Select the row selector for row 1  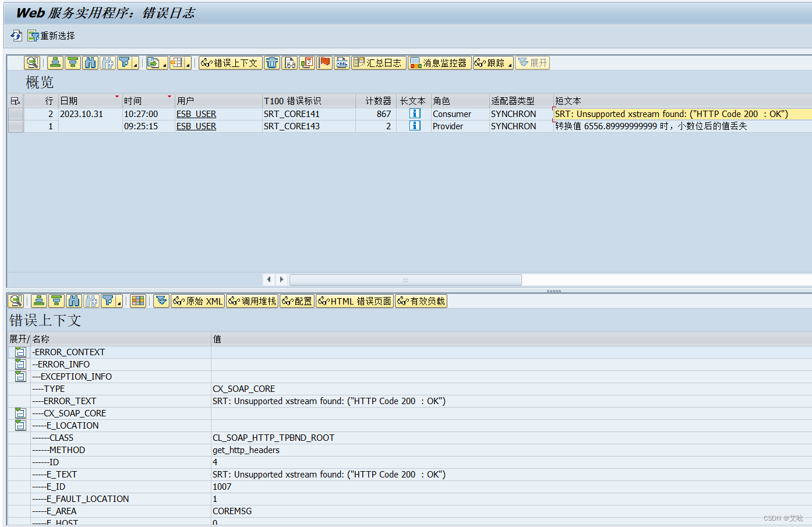tap(16, 126)
